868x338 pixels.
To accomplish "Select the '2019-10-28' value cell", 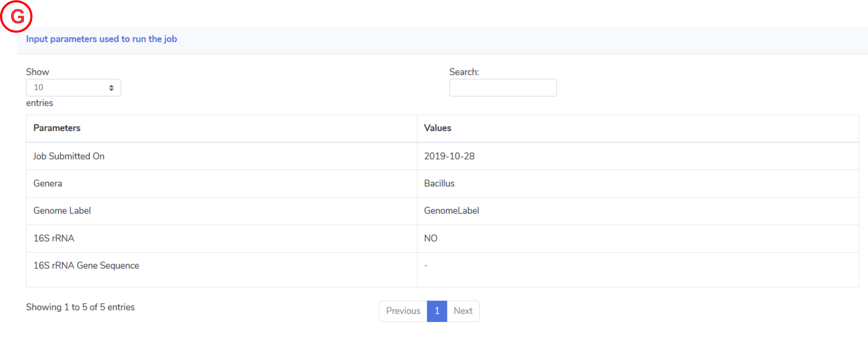I will tap(638, 156).
